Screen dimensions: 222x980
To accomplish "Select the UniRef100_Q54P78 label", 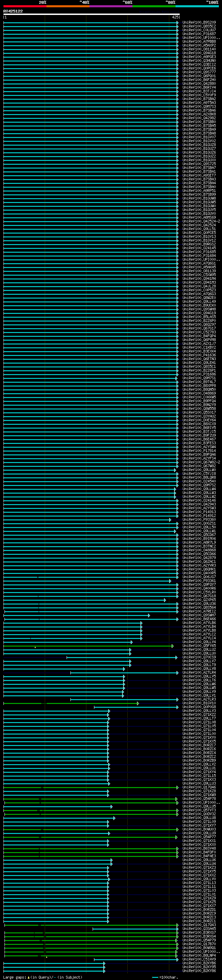I will tap(199, 799).
